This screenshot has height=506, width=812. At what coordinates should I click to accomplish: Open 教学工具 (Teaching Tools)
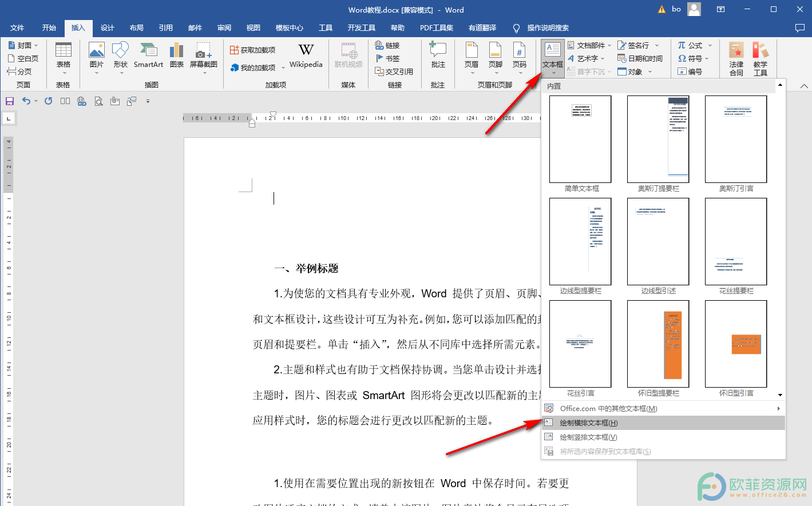760,58
